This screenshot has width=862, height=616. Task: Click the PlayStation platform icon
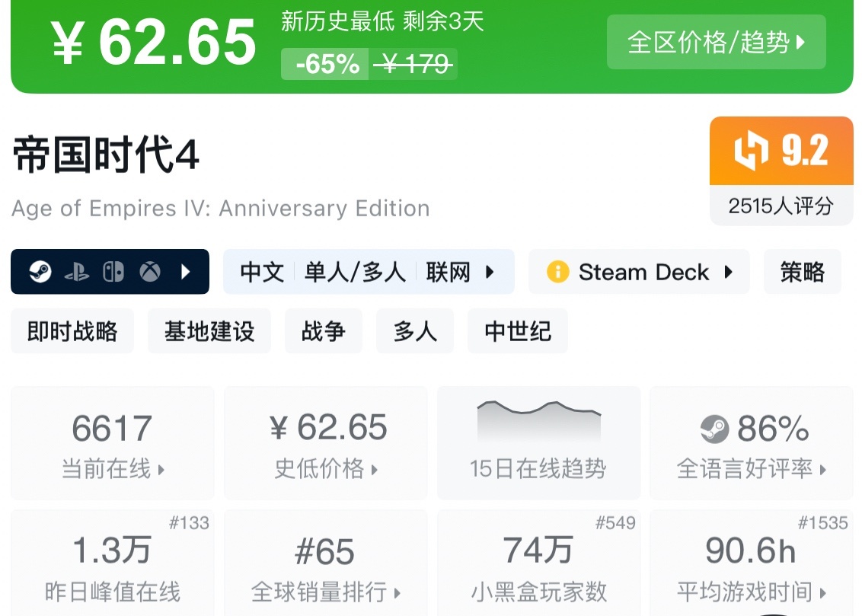click(x=76, y=272)
